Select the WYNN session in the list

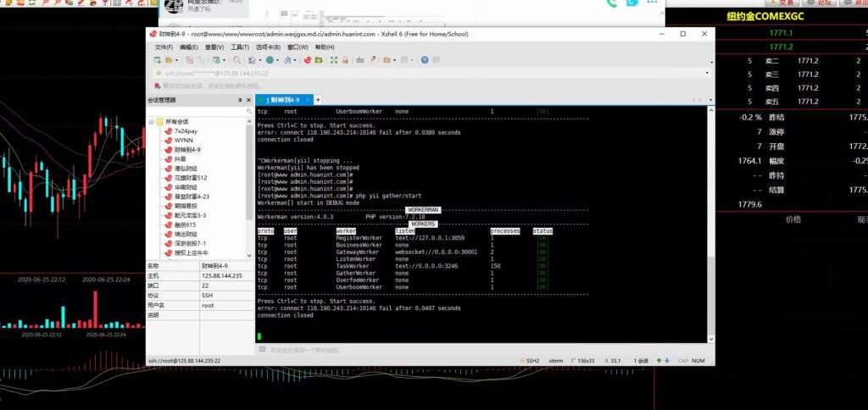pos(183,140)
